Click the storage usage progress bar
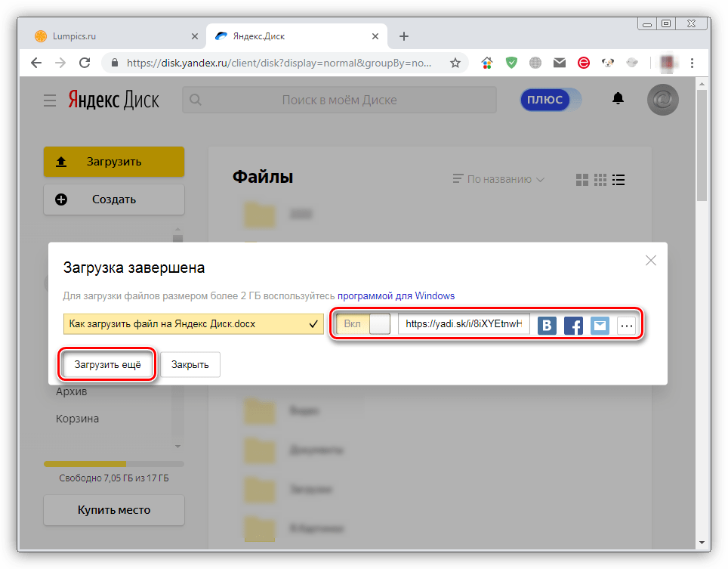This screenshot has width=728, height=569. coord(114,463)
